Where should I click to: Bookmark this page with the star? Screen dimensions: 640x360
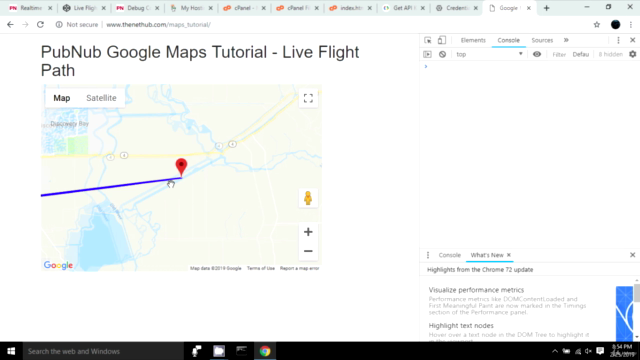[x=597, y=24]
